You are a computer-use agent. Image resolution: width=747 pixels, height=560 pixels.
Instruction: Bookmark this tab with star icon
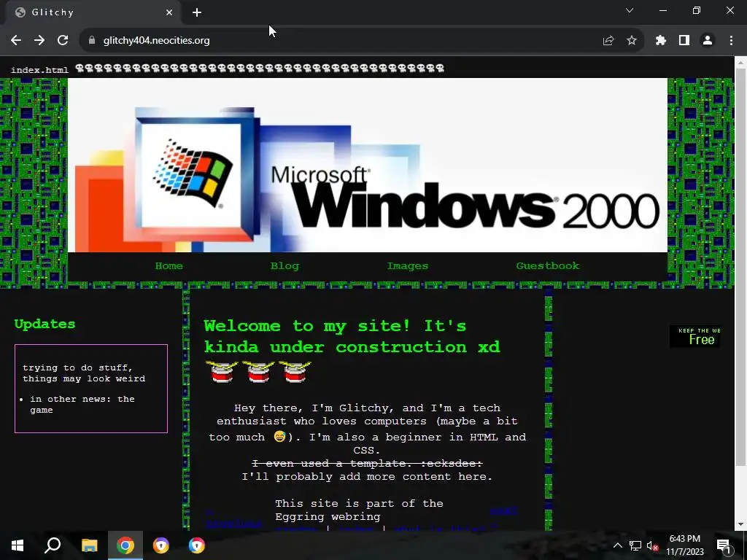coord(632,41)
